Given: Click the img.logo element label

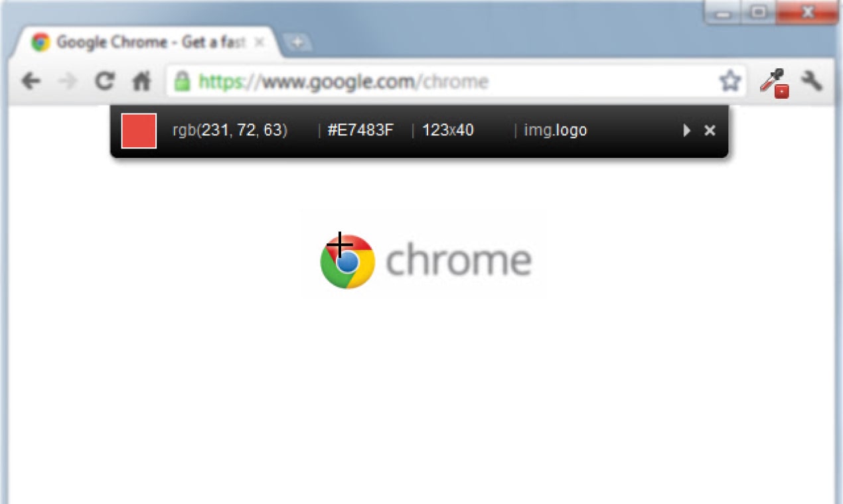Looking at the screenshot, I should pos(556,130).
